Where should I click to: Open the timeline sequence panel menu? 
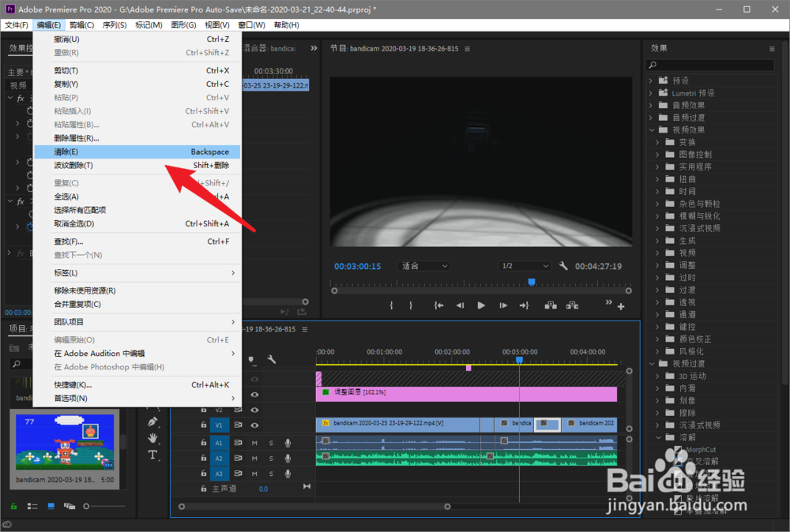pyautogui.click(x=305, y=329)
